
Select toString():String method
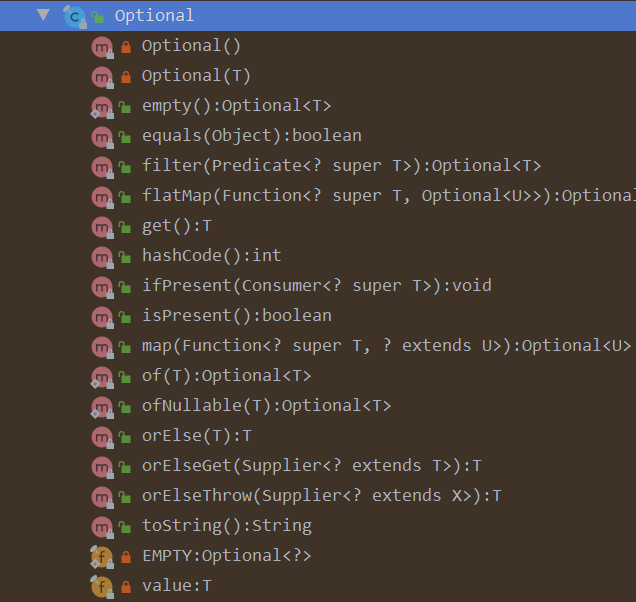pos(227,526)
